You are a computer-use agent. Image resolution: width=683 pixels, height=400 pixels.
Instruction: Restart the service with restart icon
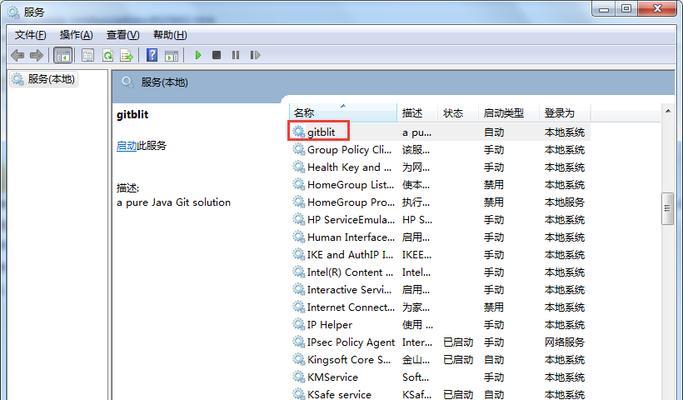point(255,55)
